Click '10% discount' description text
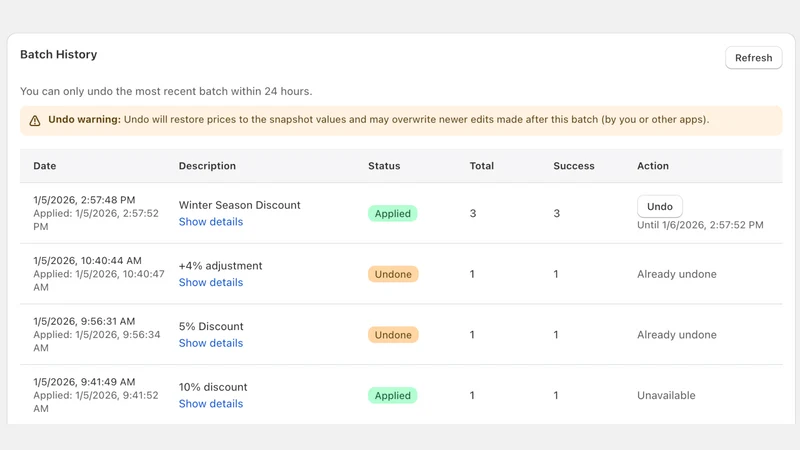This screenshot has width=800, height=450. point(213,387)
